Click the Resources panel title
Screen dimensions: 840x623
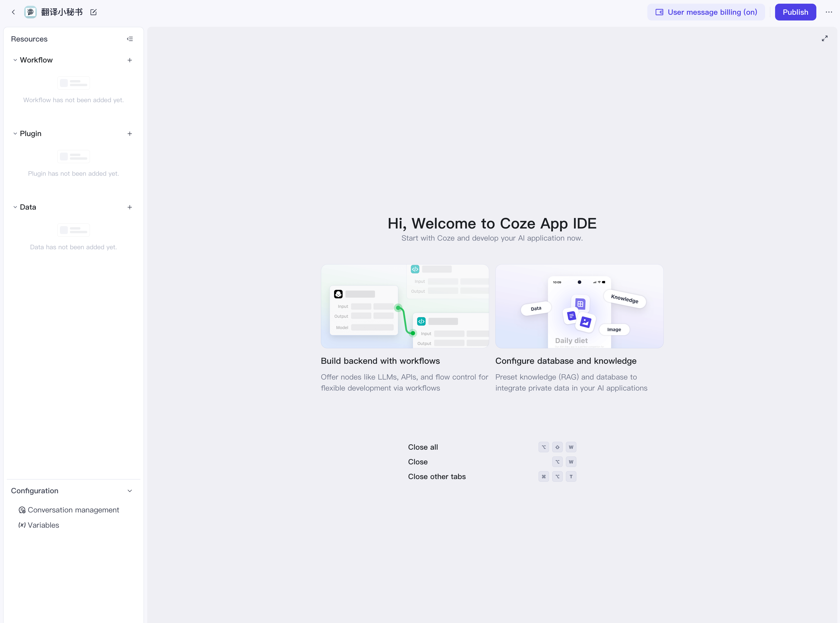pyautogui.click(x=29, y=39)
